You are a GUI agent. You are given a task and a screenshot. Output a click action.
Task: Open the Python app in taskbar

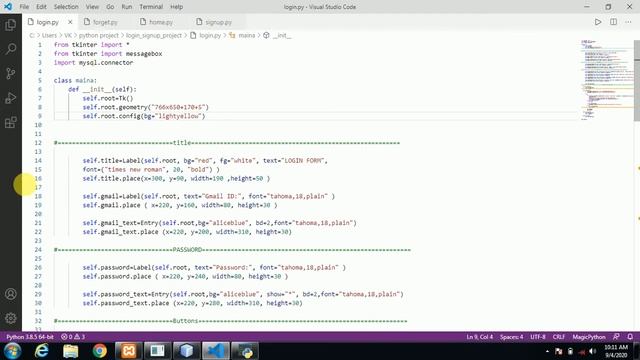245,351
